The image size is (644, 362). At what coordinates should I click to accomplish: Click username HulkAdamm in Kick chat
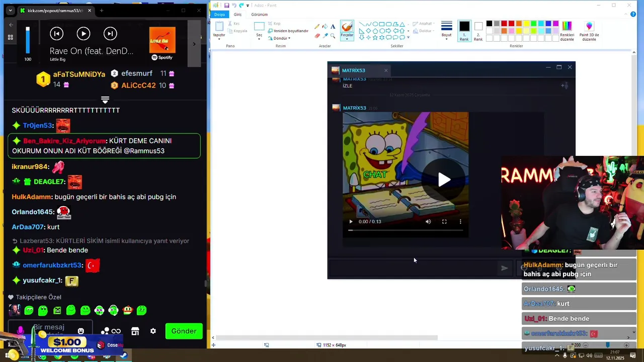click(x=32, y=197)
